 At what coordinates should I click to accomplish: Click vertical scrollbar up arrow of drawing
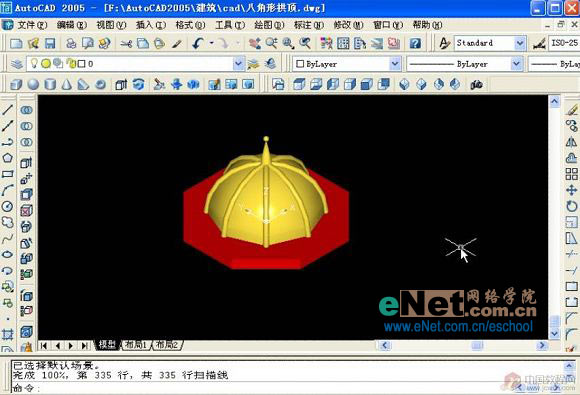[x=554, y=101]
